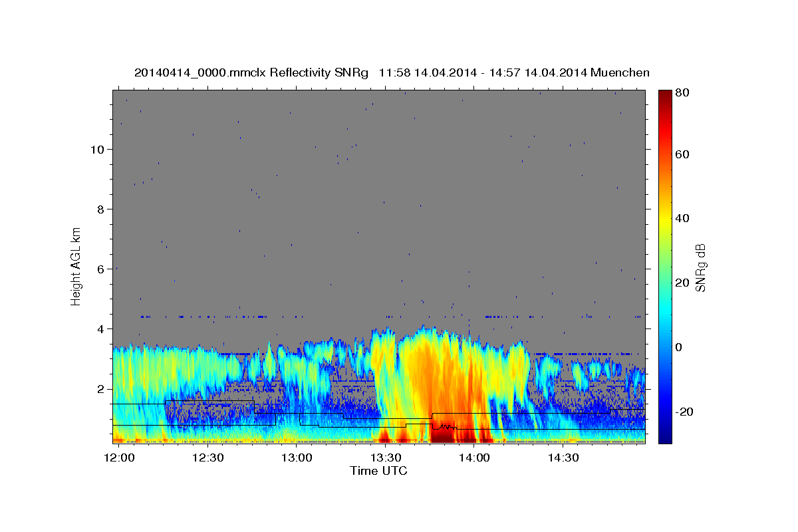The height and width of the screenshot is (532, 798).
Task: Select the 'Time UTC' axis label
Action: (378, 471)
